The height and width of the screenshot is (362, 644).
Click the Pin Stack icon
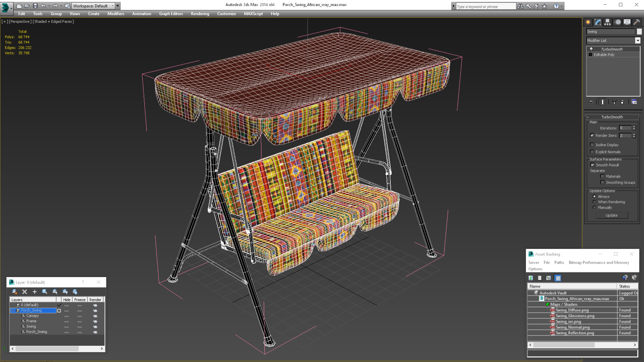click(x=591, y=102)
